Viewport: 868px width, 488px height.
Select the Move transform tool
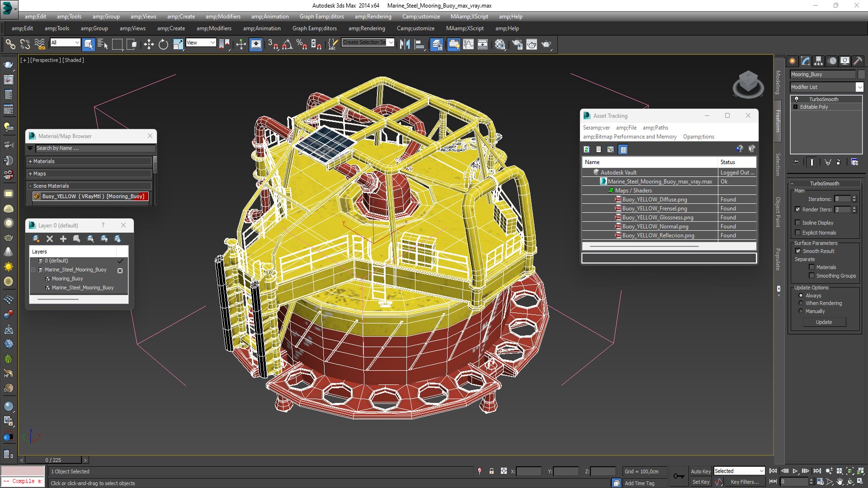coord(149,44)
